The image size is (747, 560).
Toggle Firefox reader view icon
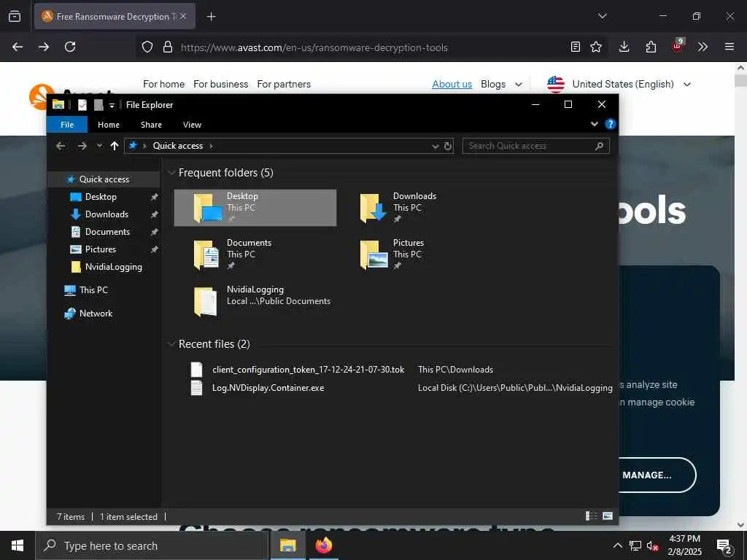click(576, 47)
